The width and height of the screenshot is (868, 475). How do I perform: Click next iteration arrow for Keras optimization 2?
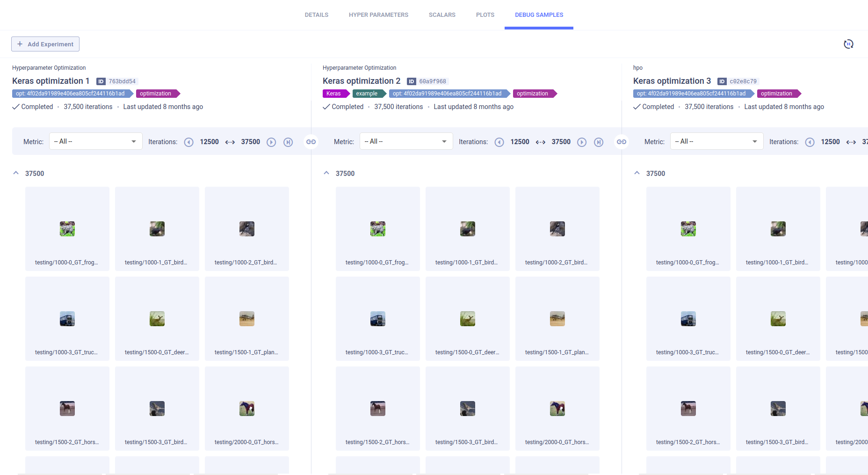(582, 142)
